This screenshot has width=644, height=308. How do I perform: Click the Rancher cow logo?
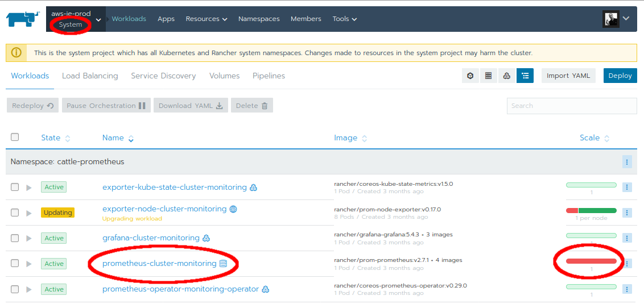[23, 19]
